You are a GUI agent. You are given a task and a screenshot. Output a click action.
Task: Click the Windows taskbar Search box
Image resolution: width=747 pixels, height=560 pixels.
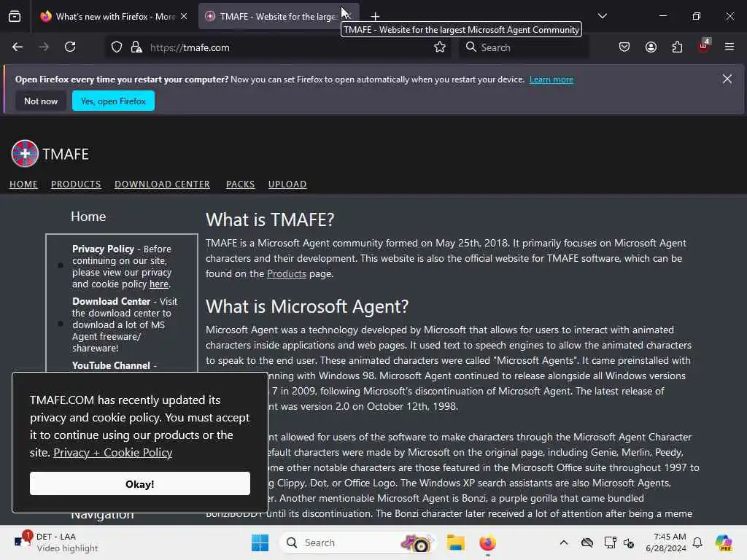click(358, 542)
